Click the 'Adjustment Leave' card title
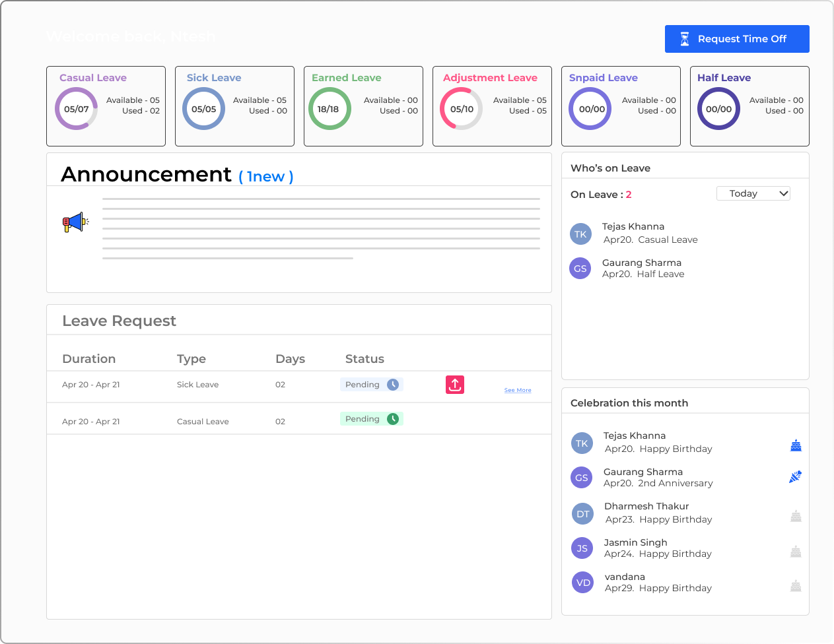 pyautogui.click(x=490, y=78)
